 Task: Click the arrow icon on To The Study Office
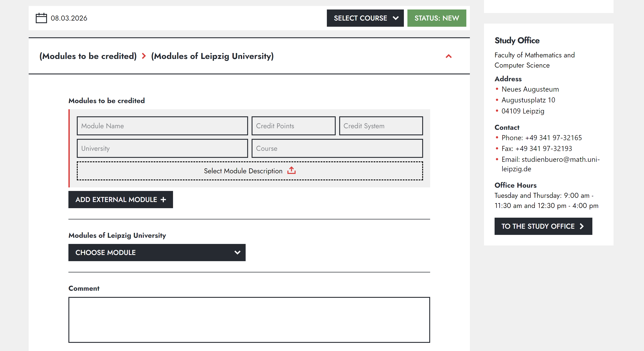point(582,226)
